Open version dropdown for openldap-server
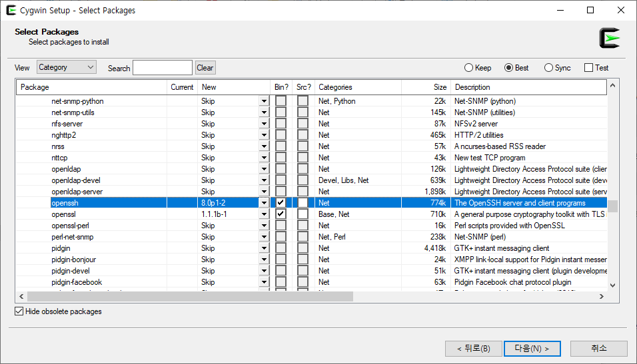 click(264, 192)
